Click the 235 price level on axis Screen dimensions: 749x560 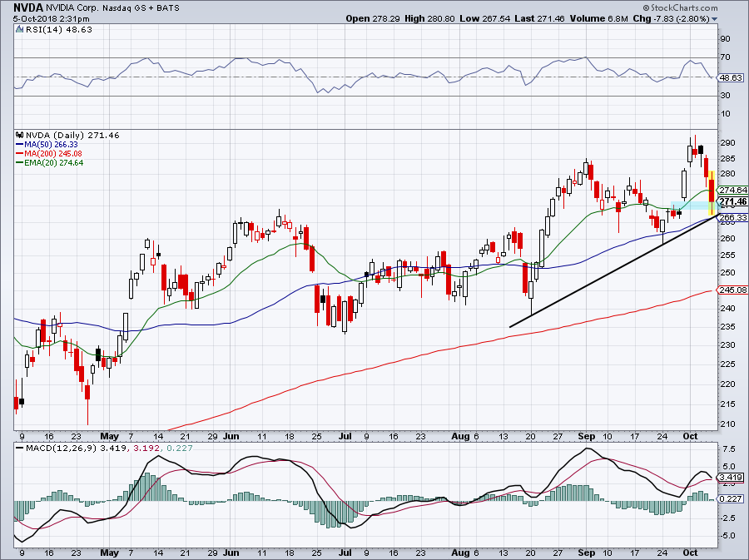[x=727, y=327]
